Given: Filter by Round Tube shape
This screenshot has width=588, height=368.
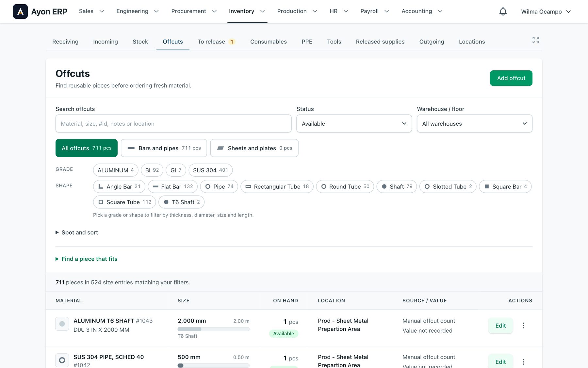Looking at the screenshot, I should (345, 186).
